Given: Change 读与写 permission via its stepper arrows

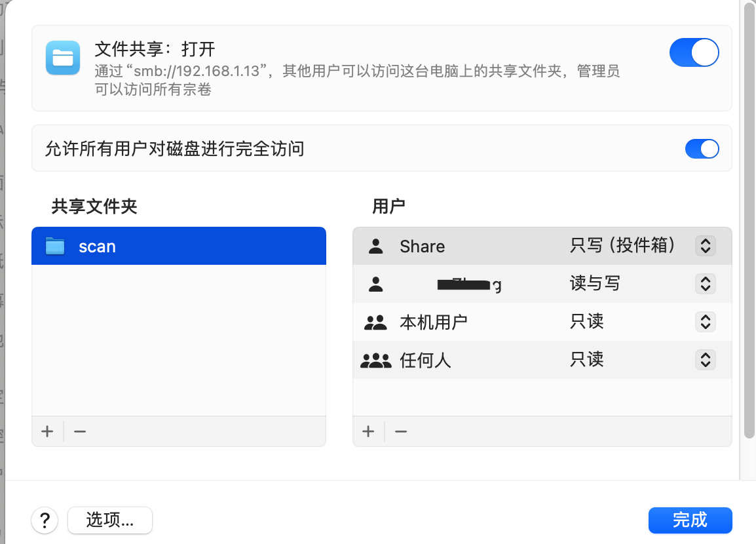Looking at the screenshot, I should pyautogui.click(x=705, y=284).
